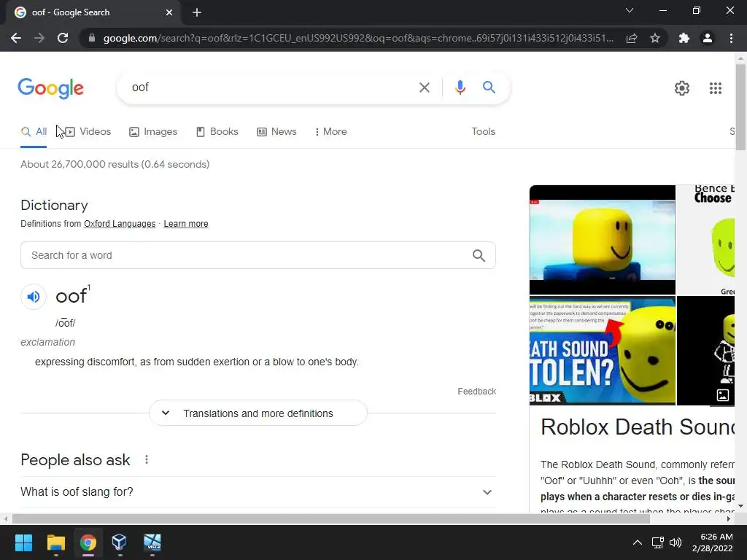Viewport: 747px width, 560px height.
Task: Go to the Google logo homepage
Action: [x=51, y=88]
